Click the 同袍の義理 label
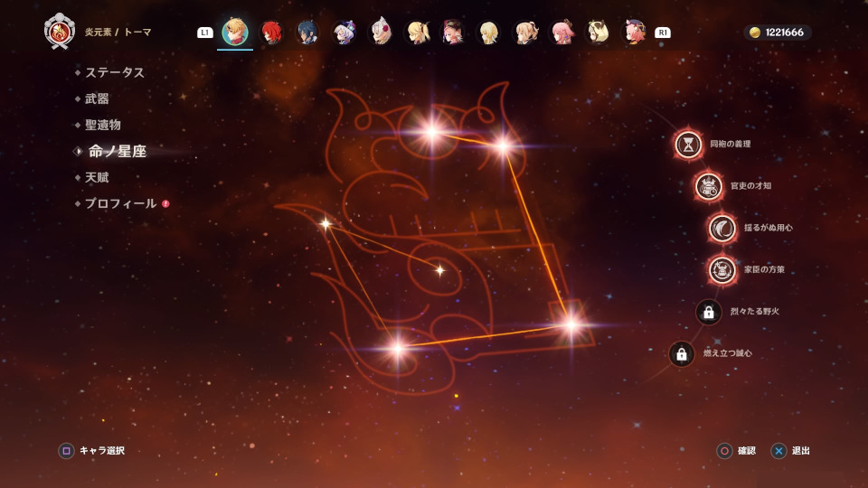The height and width of the screenshot is (488, 868). [x=731, y=144]
